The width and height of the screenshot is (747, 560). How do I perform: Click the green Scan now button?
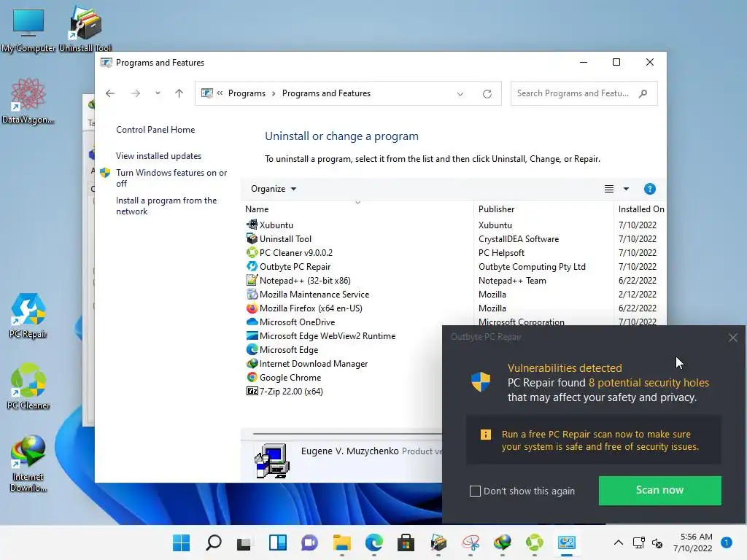click(x=659, y=491)
